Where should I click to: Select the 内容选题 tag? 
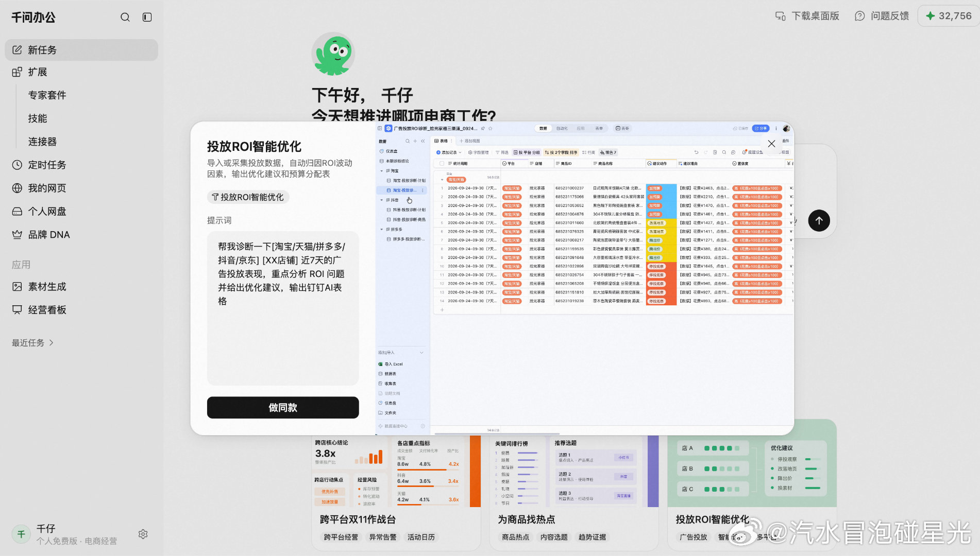coord(554,537)
